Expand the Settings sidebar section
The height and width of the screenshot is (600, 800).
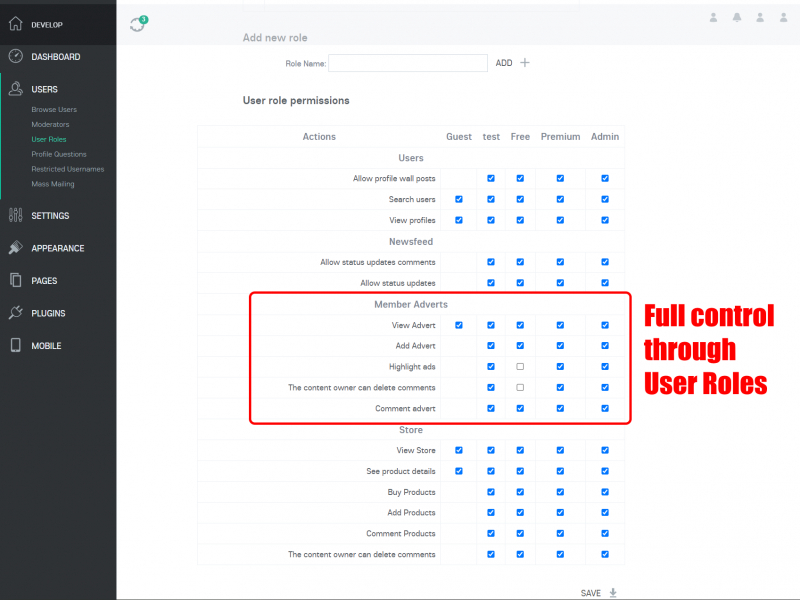tap(50, 216)
